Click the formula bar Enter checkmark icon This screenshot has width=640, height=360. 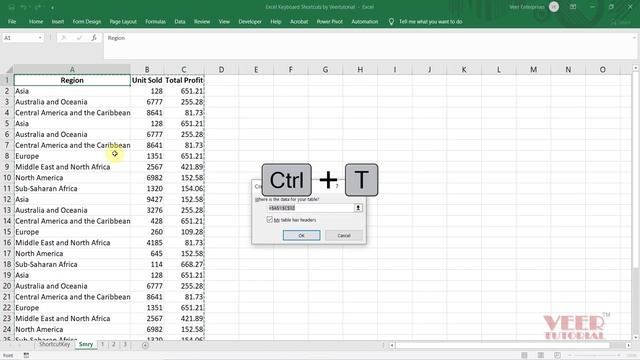pyautogui.click(x=79, y=38)
